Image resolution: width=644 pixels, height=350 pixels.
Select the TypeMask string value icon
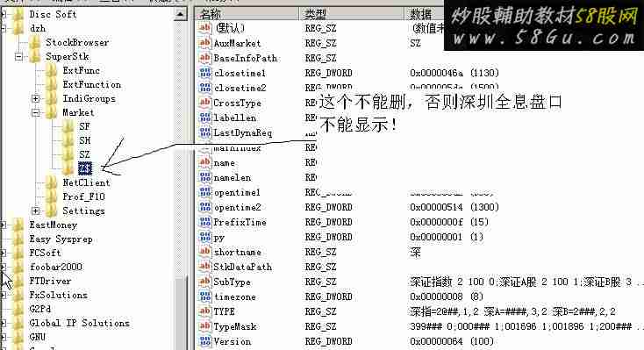pyautogui.click(x=205, y=326)
